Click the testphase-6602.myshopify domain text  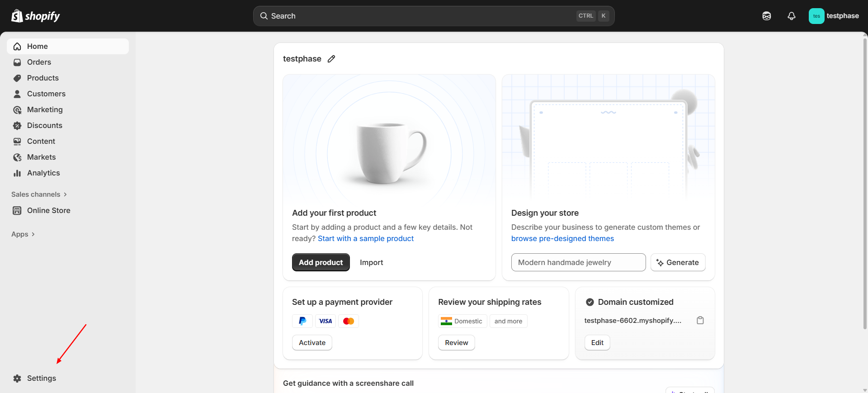click(x=633, y=321)
